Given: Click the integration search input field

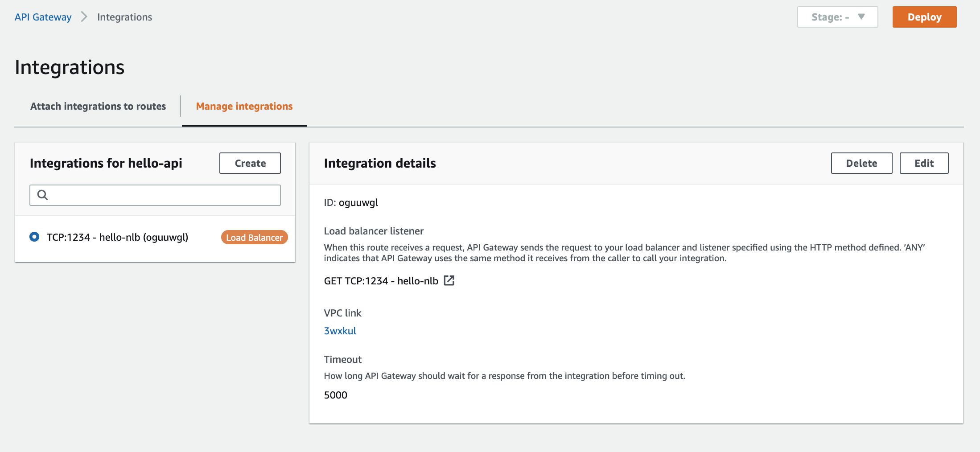Looking at the screenshot, I should (x=155, y=195).
